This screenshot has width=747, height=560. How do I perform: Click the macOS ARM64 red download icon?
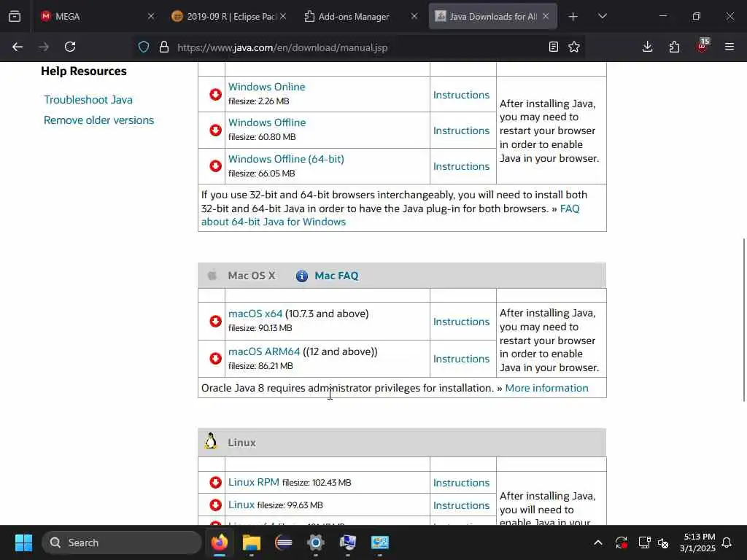pyautogui.click(x=215, y=358)
